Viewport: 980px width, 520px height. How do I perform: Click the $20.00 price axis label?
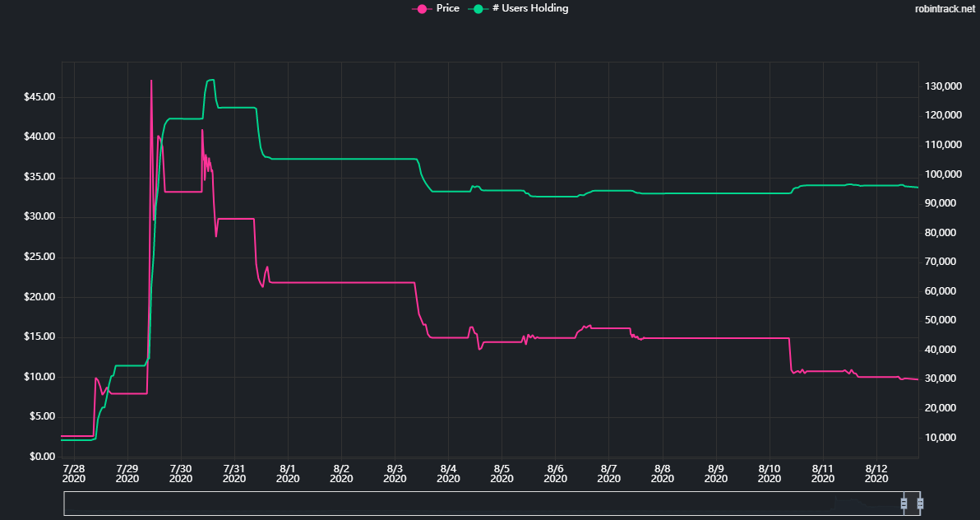[x=39, y=297]
